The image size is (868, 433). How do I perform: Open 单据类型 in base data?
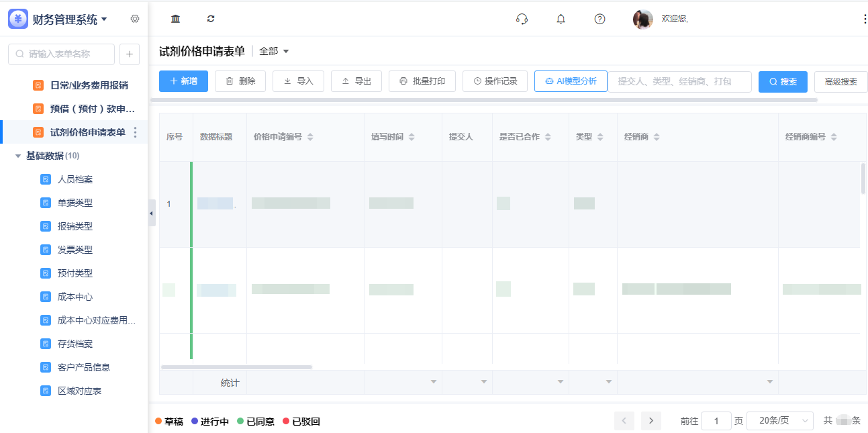tap(74, 203)
